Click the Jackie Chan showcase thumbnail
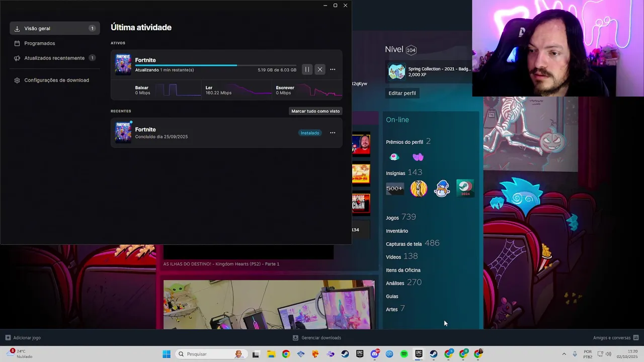 tap(361, 204)
